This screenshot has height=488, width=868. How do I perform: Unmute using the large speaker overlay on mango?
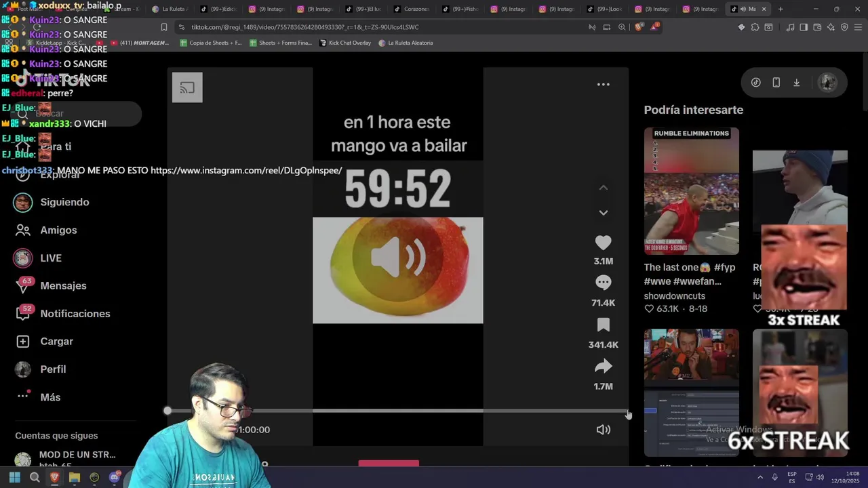[398, 258]
